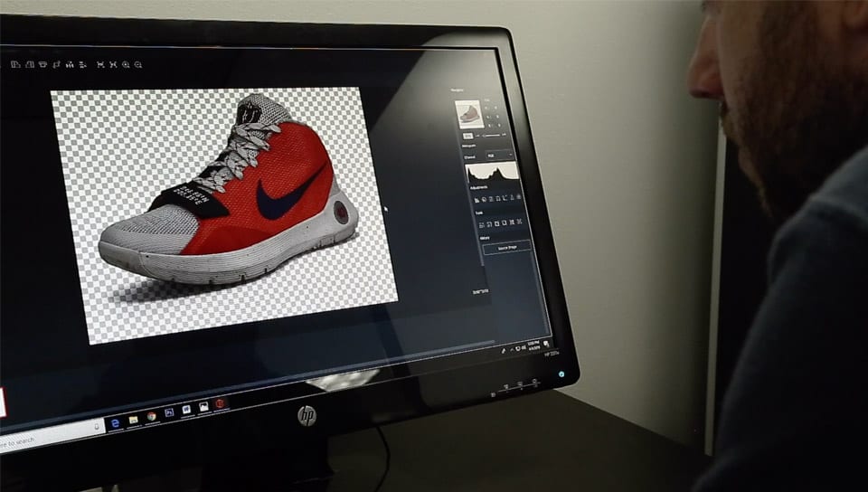This screenshot has width=868, height=492.
Task: Click the system tray clock
Action: coord(533,345)
